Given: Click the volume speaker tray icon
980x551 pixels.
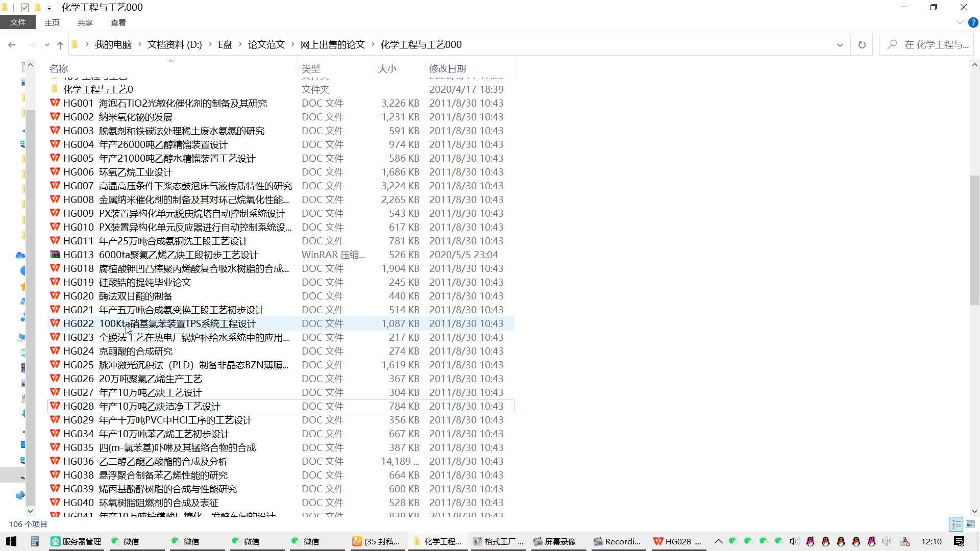Looking at the screenshot, I should tap(794, 541).
